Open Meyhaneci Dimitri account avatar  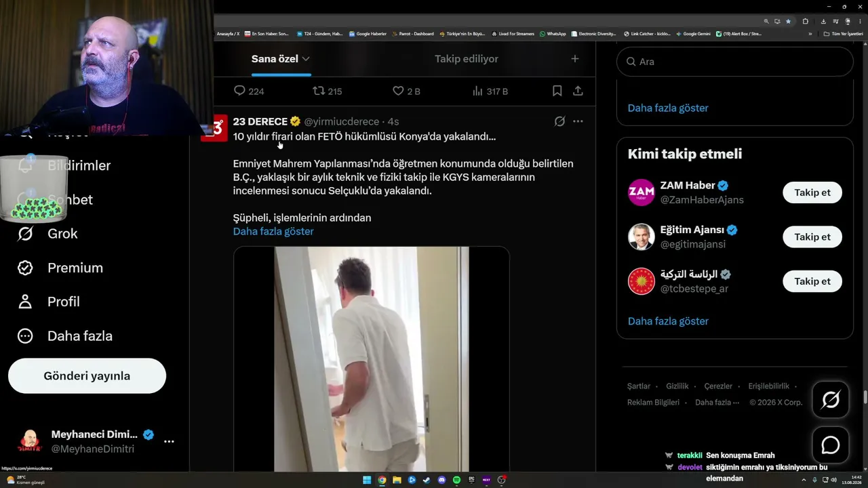pos(30,441)
